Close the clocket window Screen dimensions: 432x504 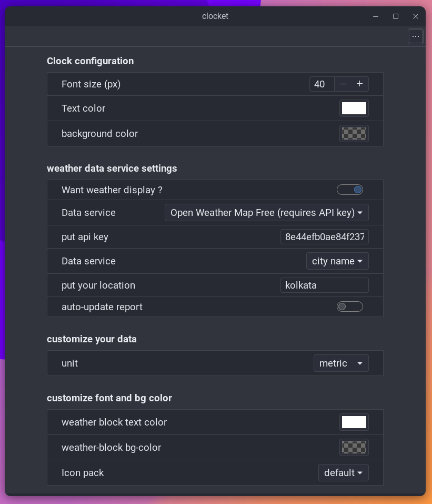(415, 16)
